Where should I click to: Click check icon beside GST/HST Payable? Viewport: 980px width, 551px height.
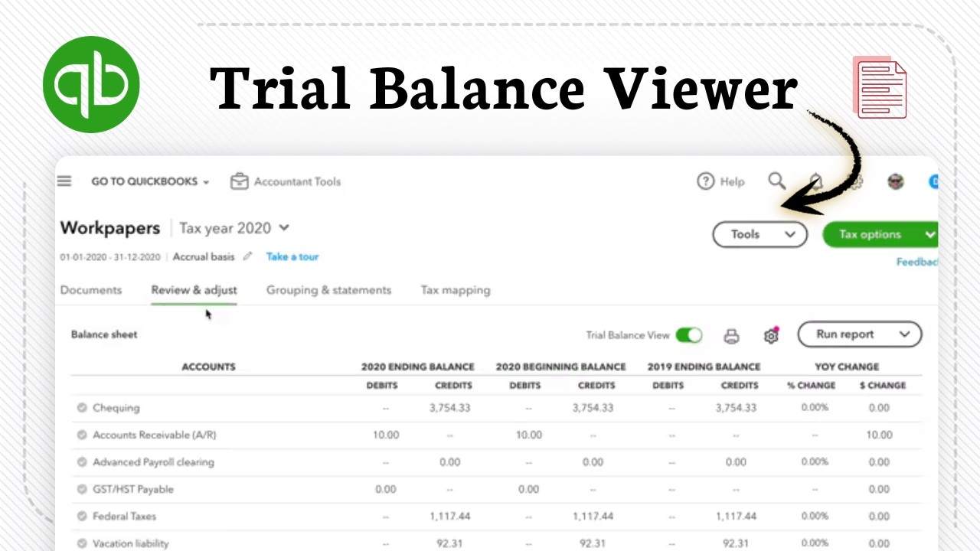pos(81,489)
